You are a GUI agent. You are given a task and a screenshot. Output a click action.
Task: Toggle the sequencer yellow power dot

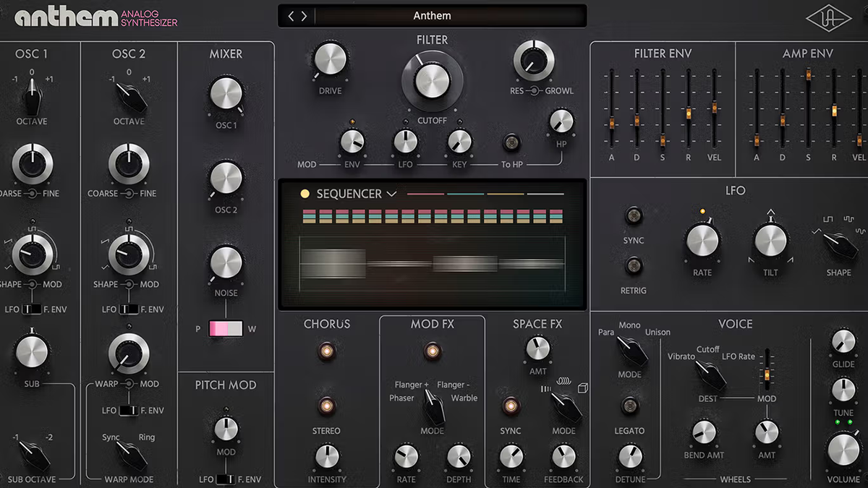pos(305,194)
